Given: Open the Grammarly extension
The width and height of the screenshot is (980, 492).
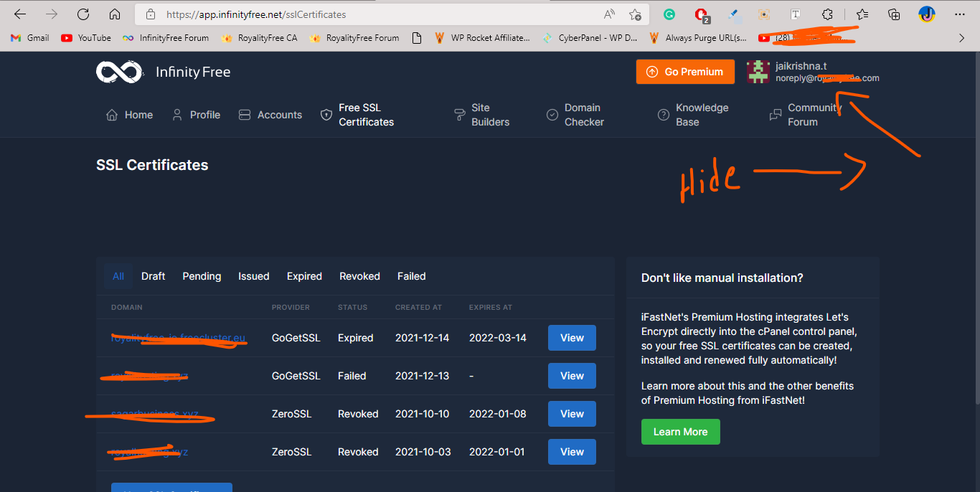Looking at the screenshot, I should click(669, 14).
